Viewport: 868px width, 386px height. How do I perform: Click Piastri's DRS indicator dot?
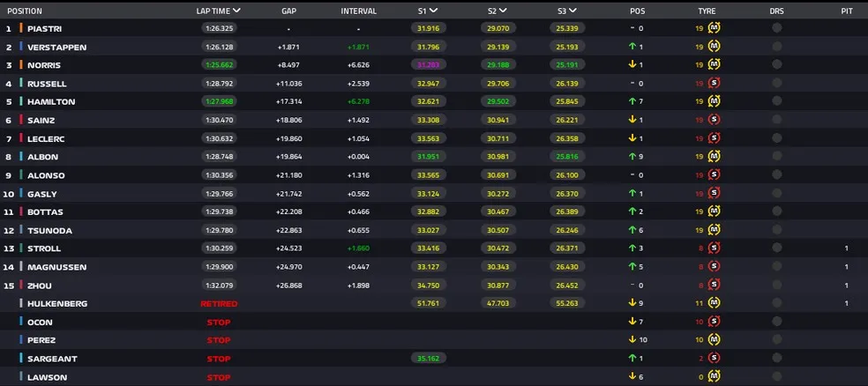776,28
